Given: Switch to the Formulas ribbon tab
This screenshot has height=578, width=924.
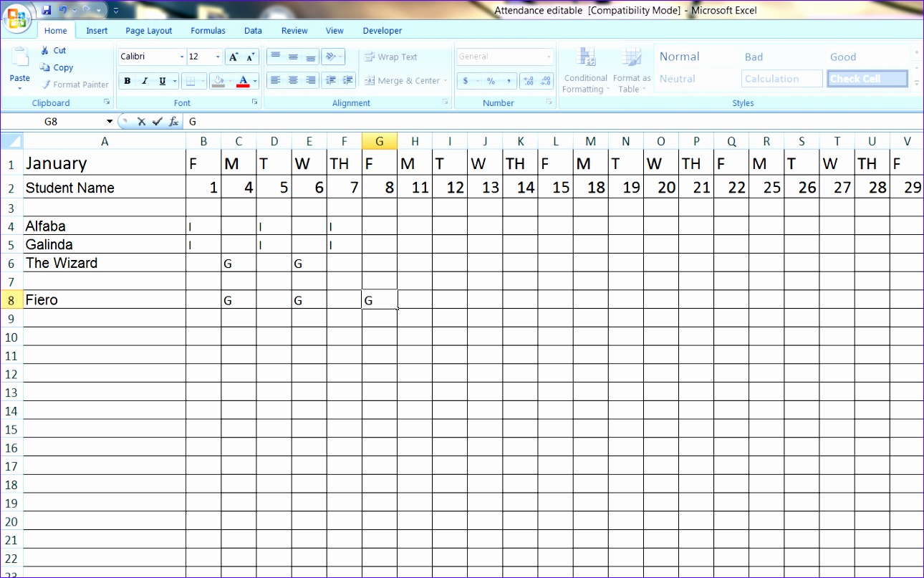Looking at the screenshot, I should tap(208, 30).
